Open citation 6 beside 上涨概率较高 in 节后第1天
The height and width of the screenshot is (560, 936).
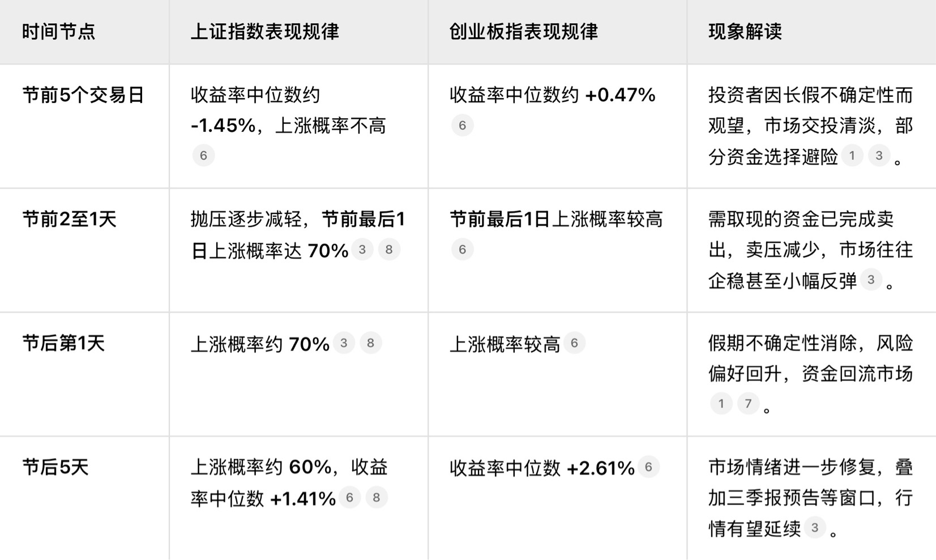click(x=574, y=343)
